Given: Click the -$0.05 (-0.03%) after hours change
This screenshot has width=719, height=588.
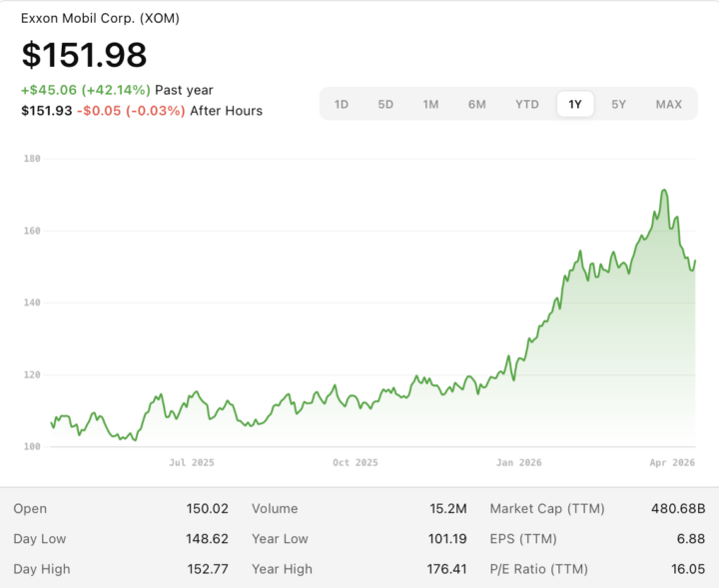Looking at the screenshot, I should click(x=131, y=111).
